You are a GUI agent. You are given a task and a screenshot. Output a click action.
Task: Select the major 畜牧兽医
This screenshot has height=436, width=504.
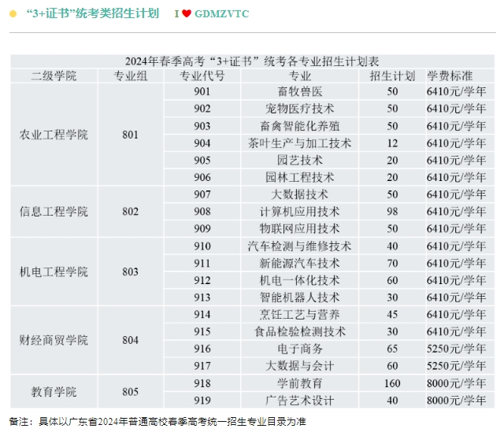tap(300, 91)
